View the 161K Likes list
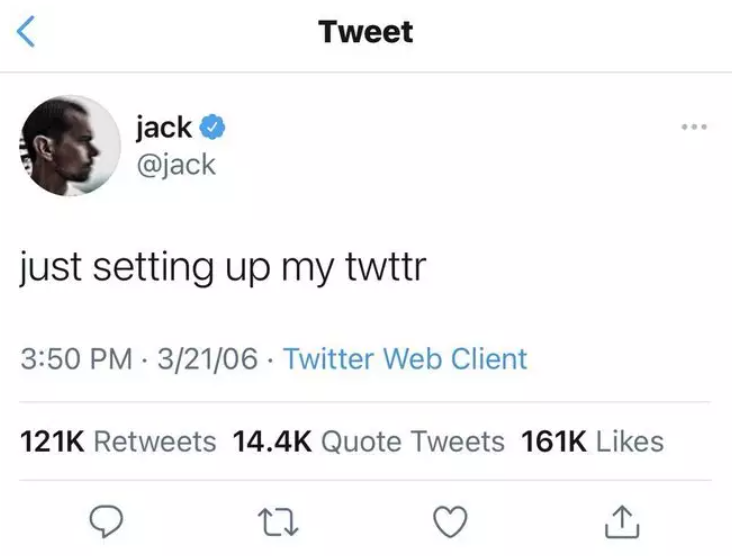732x556 pixels. [x=592, y=441]
